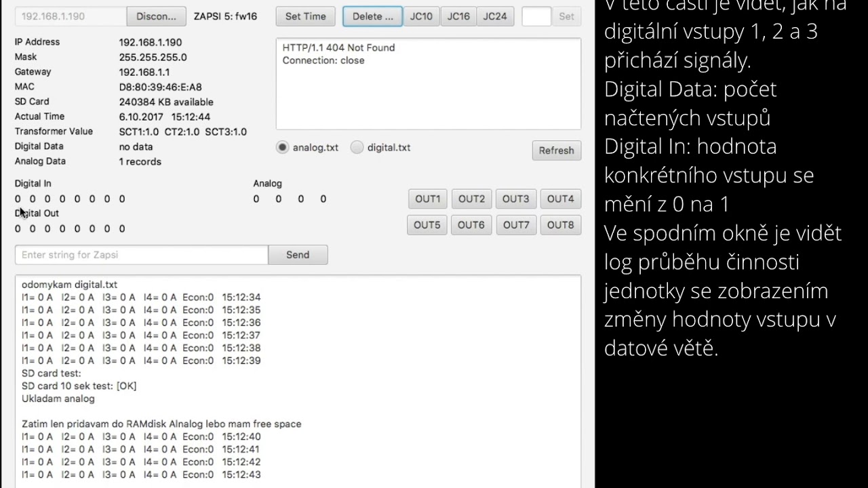The width and height of the screenshot is (868, 488).
Task: Click the Send button
Action: [x=298, y=255]
